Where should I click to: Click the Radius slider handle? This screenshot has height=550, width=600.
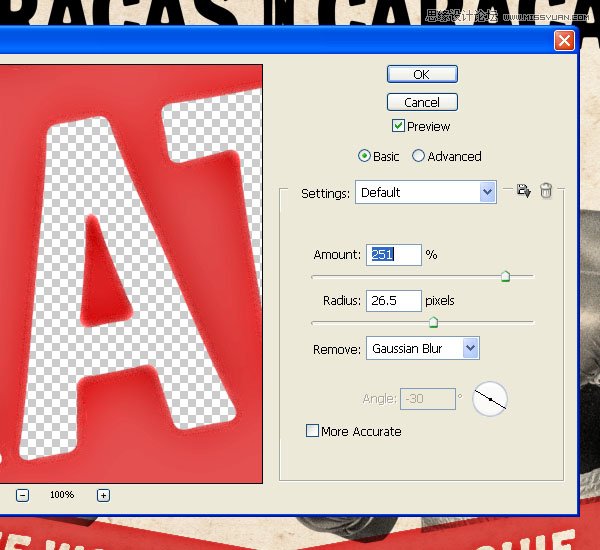click(x=433, y=322)
